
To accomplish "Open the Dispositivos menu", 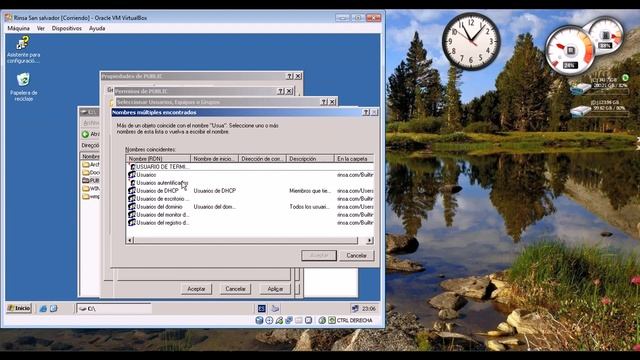I will [67, 29].
